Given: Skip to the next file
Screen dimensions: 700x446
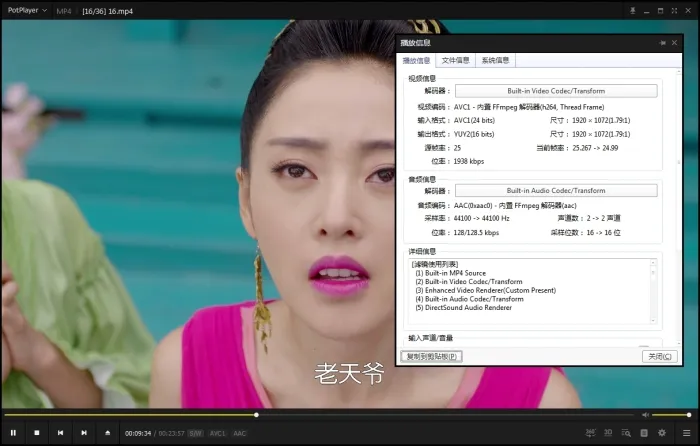Looking at the screenshot, I should [84, 433].
